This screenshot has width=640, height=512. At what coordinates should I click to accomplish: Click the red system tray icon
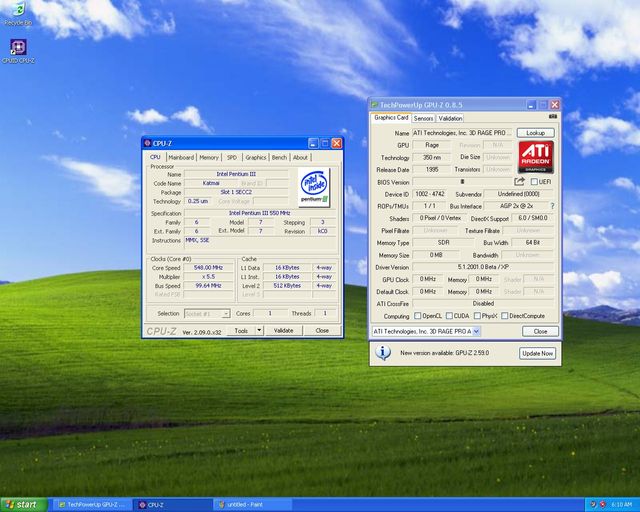click(x=602, y=505)
